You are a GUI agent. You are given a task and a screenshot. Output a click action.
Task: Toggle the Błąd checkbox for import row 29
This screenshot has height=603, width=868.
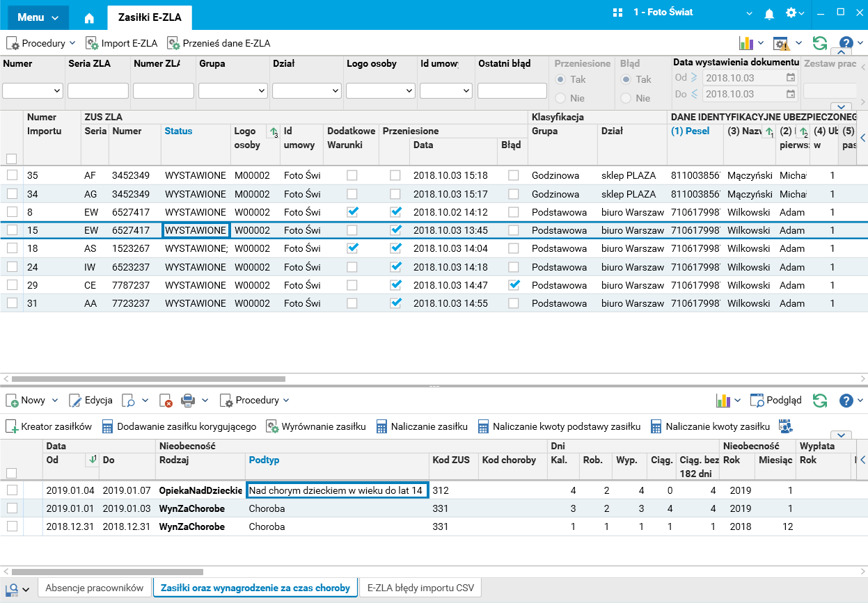[514, 284]
